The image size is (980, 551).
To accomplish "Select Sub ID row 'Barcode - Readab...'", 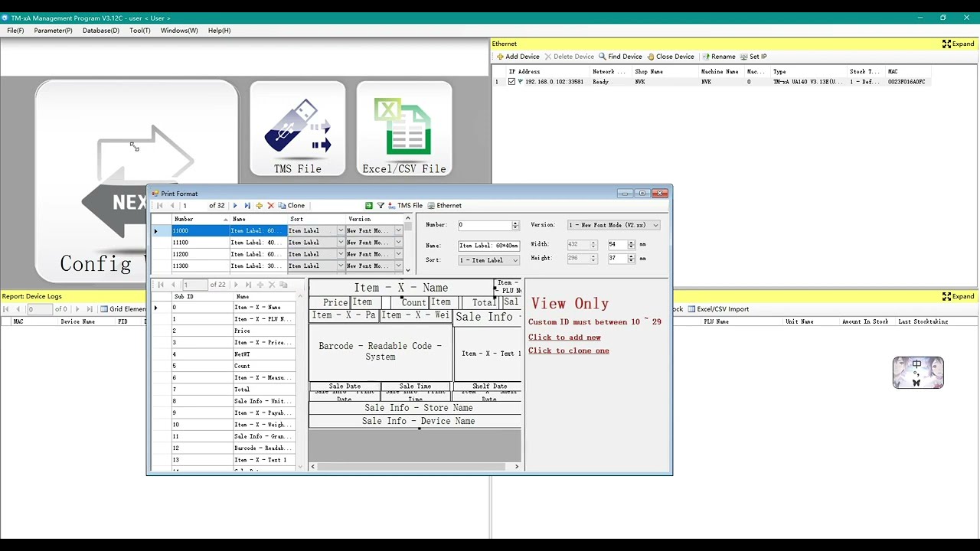I will 224,448.
